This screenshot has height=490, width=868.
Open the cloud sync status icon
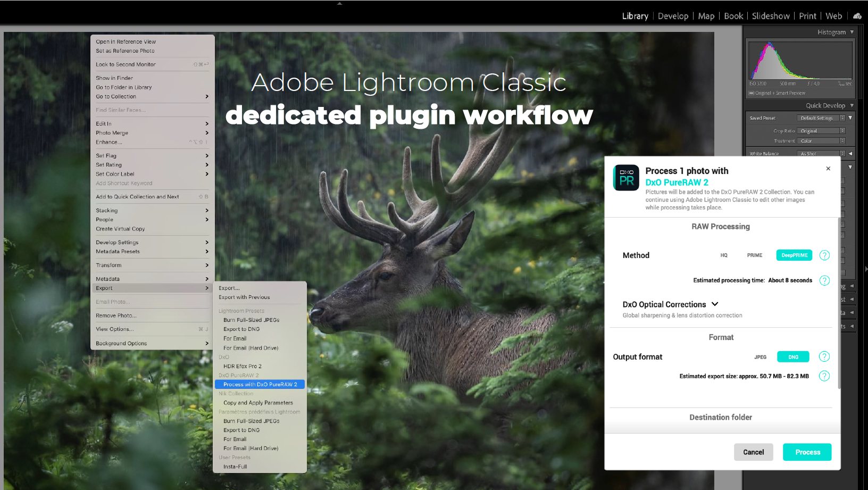click(x=857, y=16)
